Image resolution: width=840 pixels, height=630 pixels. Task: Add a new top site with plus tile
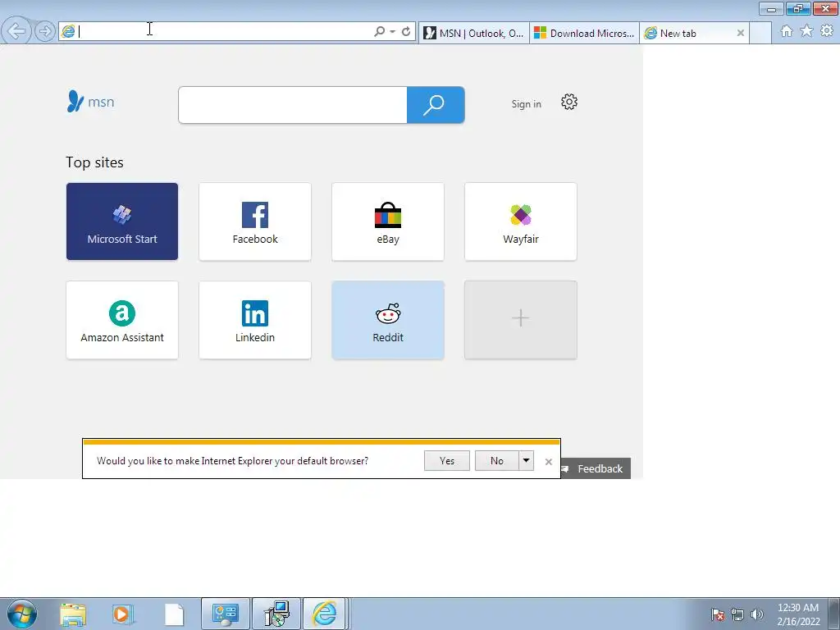point(521,320)
